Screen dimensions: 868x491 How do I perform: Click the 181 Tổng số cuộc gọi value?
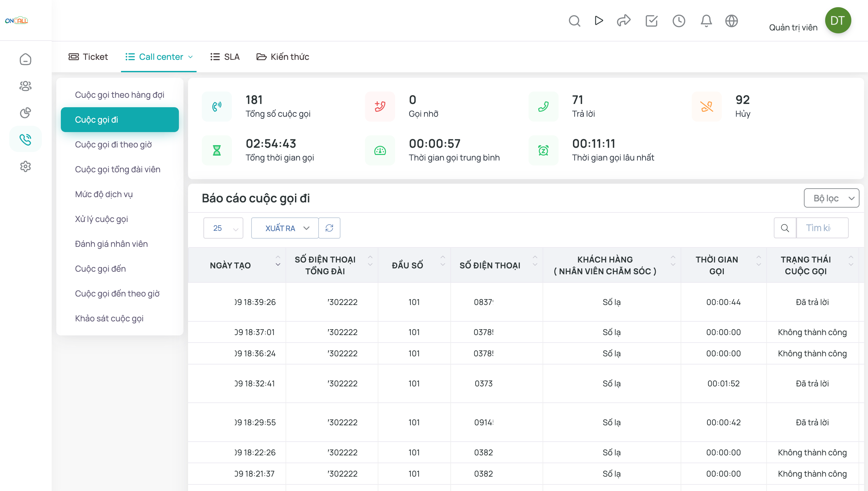[x=254, y=100]
